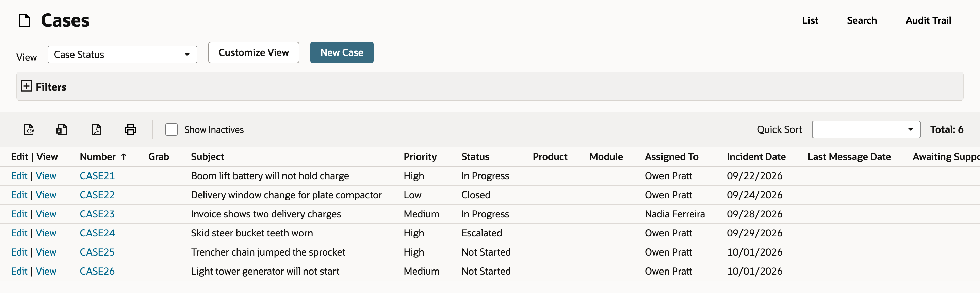Image resolution: width=980 pixels, height=293 pixels.
Task: Click the Product column header
Action: coord(550,157)
